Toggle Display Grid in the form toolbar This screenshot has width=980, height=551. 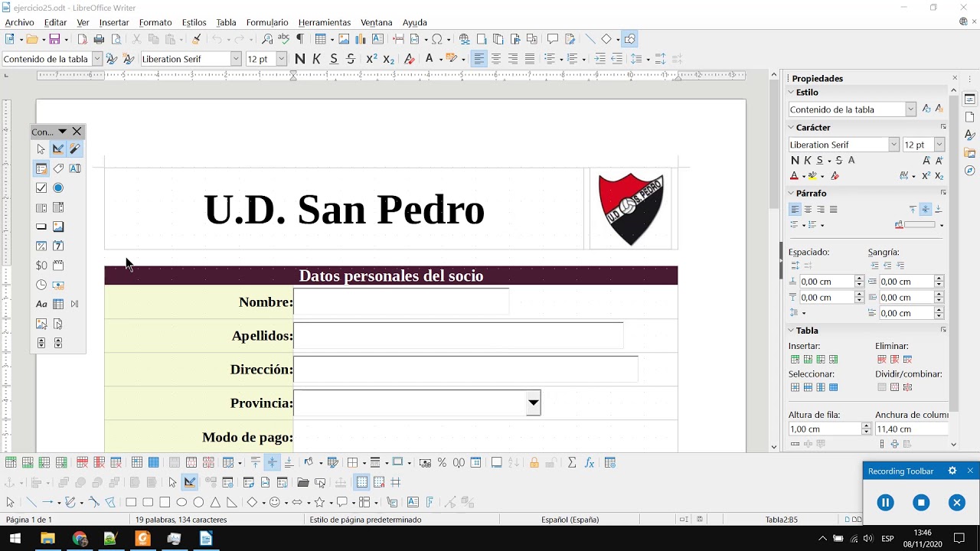361,482
